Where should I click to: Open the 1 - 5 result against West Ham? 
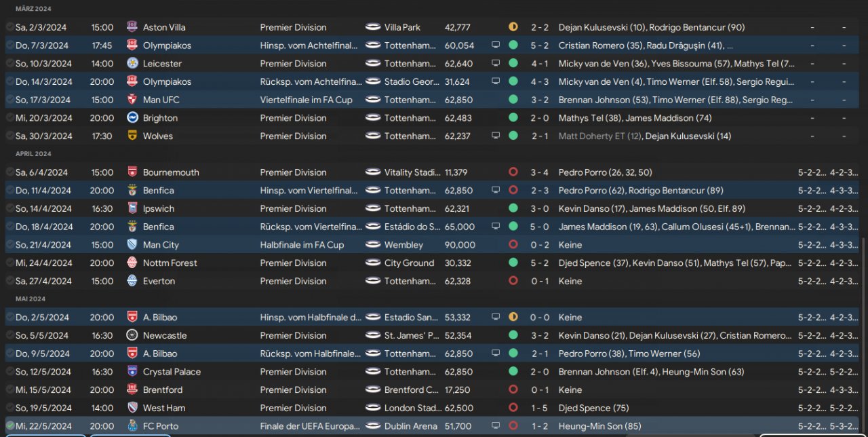click(540, 408)
